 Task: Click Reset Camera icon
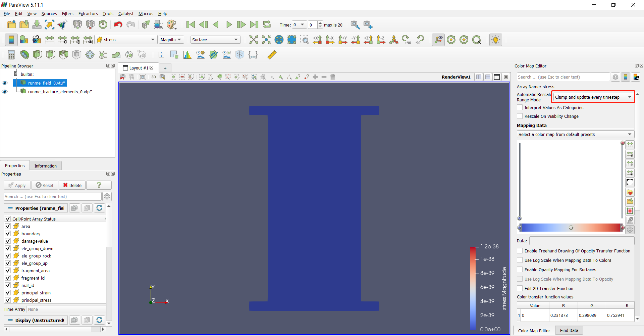click(x=254, y=40)
